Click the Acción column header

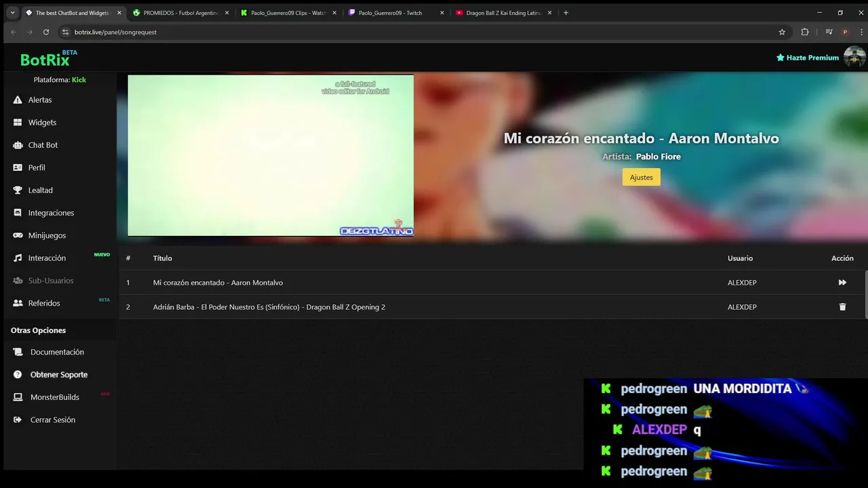(842, 258)
